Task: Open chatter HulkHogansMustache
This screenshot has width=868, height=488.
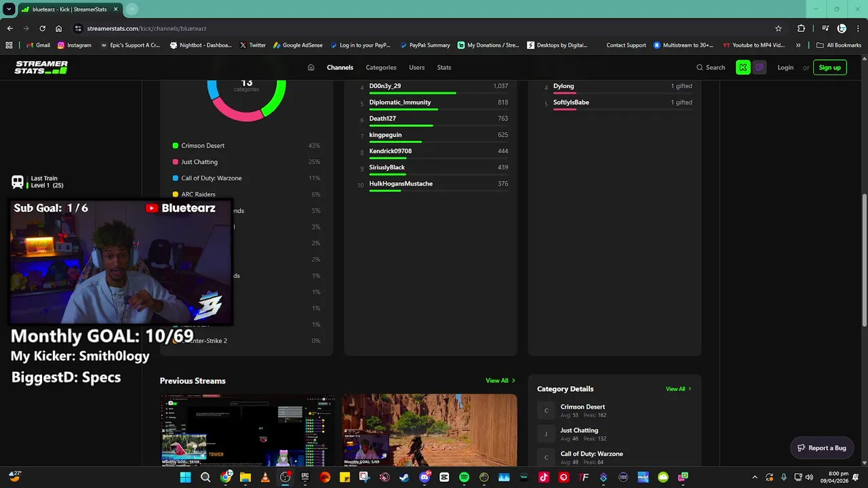Action: click(401, 184)
